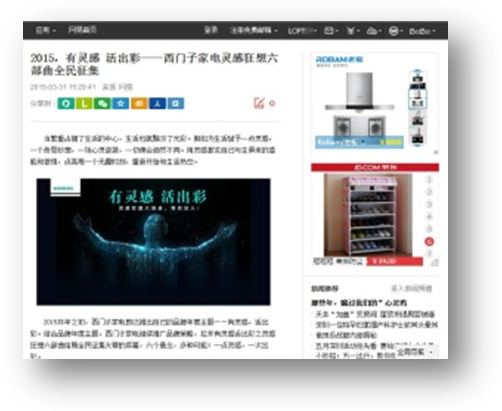Open the LOFTER dropdown menu
502x411 pixels.
coord(302,31)
